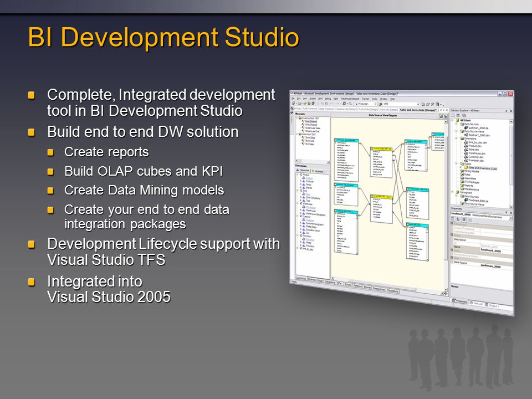532x399 pixels.
Task: Select the Warehouse Cost measure
Action: (x=312, y=131)
